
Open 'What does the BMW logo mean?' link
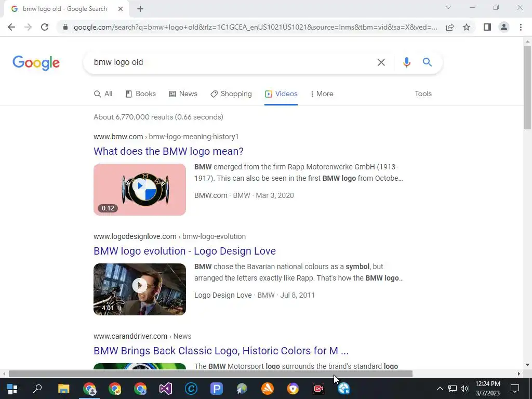coord(169,151)
